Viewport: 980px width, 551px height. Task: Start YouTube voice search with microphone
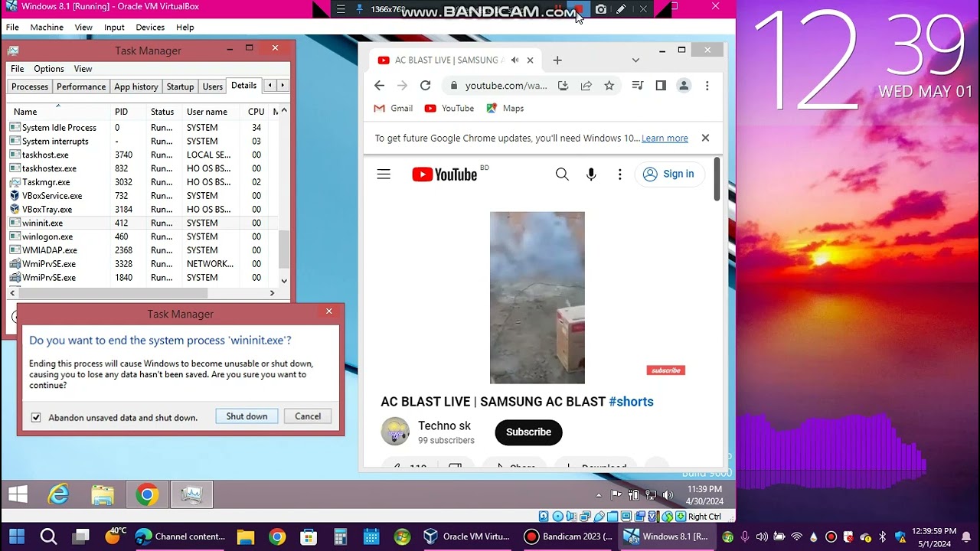click(591, 174)
